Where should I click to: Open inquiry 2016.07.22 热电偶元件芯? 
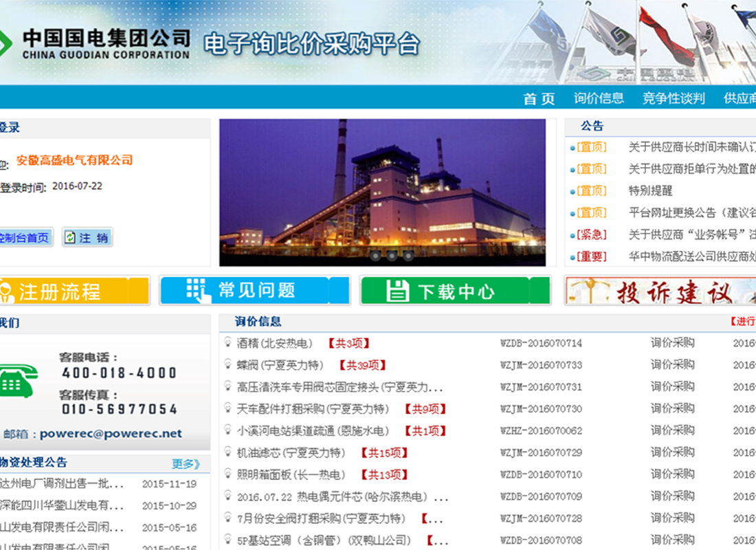click(x=342, y=497)
